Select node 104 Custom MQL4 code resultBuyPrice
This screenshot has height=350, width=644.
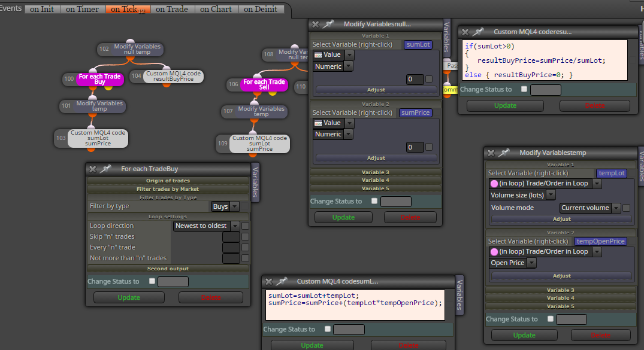(173, 77)
